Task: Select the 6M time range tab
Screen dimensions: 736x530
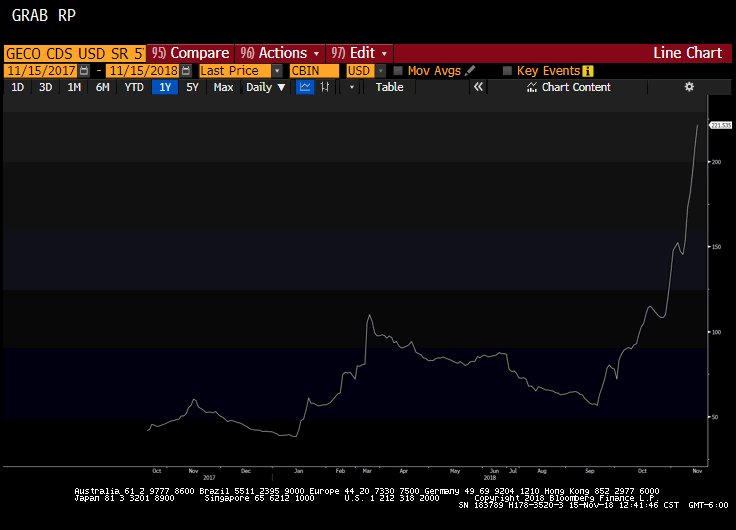Action: 102,87
